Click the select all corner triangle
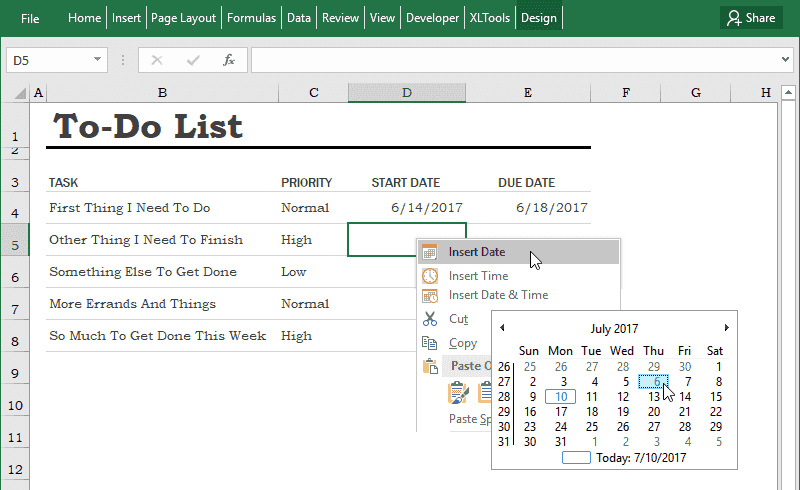This screenshot has width=800, height=490. pyautogui.click(x=20, y=93)
